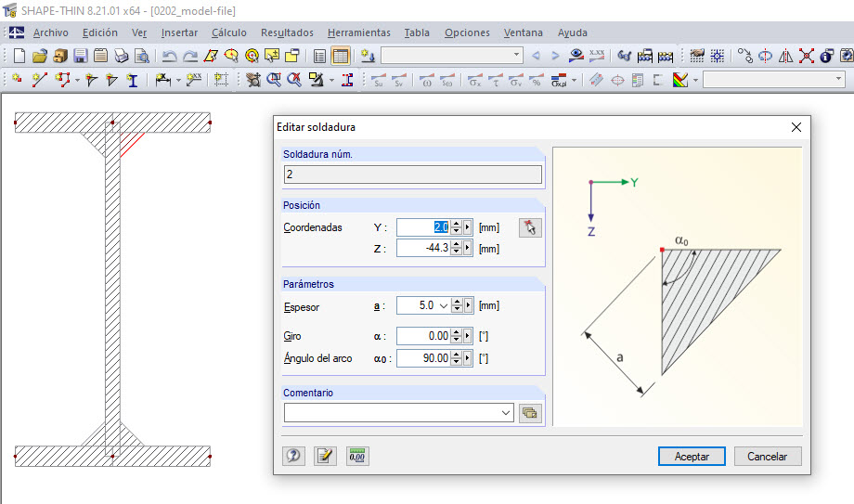Screen dimensions: 854x504
Task: Open the comment library icon button
Action: coord(530,413)
